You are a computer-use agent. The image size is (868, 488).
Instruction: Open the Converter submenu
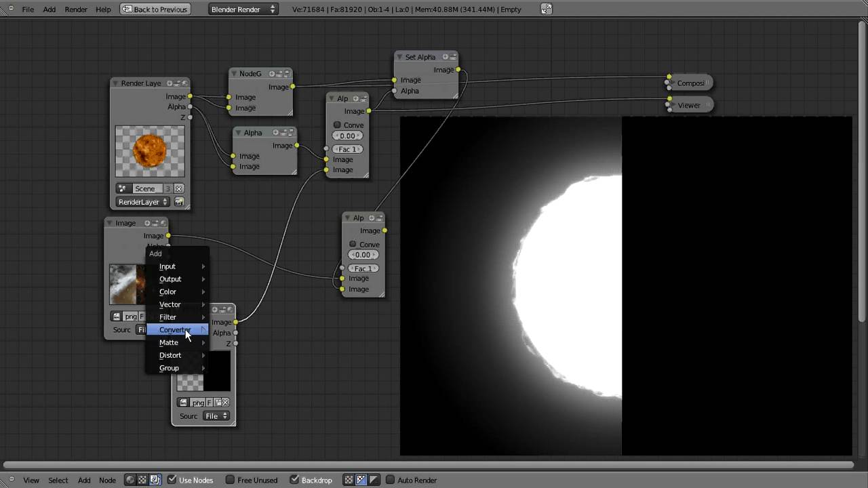coord(178,330)
